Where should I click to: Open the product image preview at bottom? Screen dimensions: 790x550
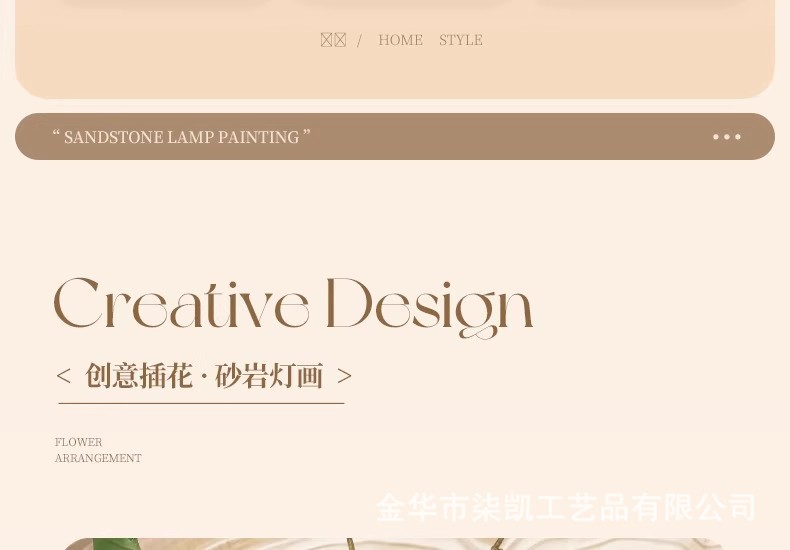395,544
